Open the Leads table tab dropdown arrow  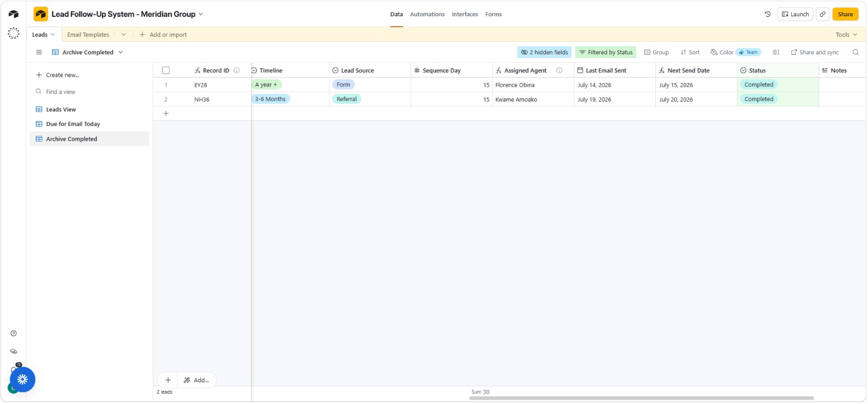[x=53, y=34]
